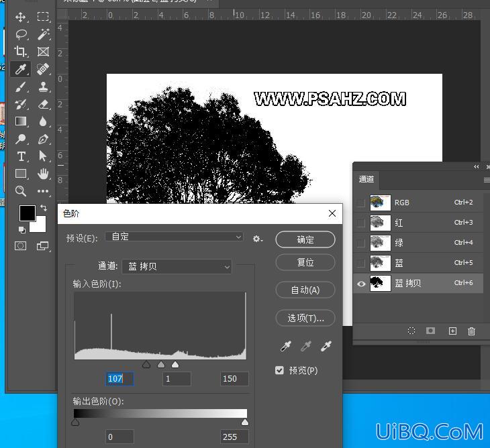
Task: Click the 选项(T)... options button
Action: pyautogui.click(x=305, y=318)
